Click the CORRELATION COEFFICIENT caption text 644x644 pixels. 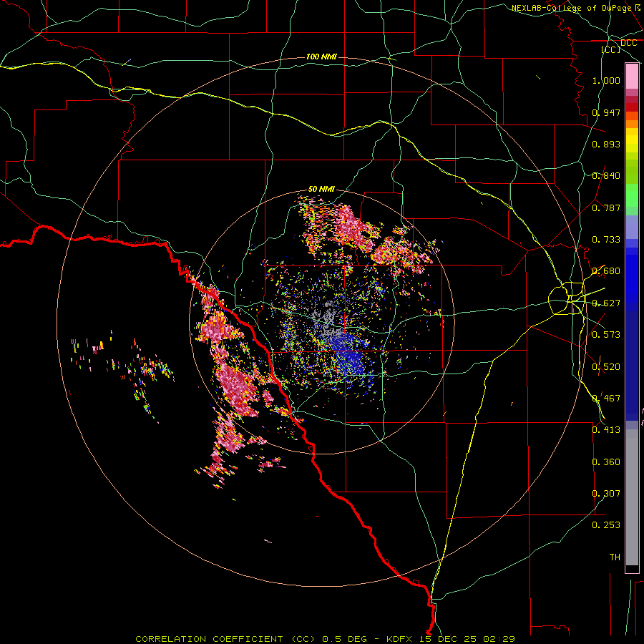pyautogui.click(x=225, y=639)
